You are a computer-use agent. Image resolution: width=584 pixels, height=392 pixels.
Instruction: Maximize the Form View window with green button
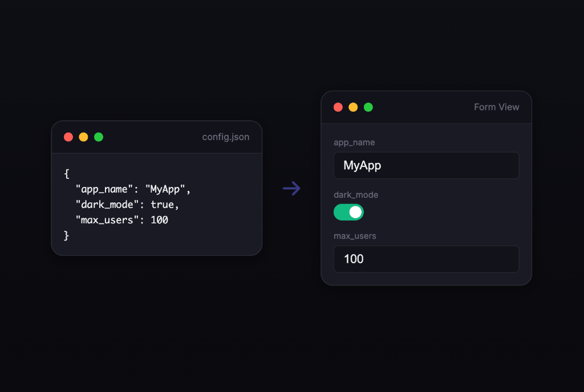point(368,107)
